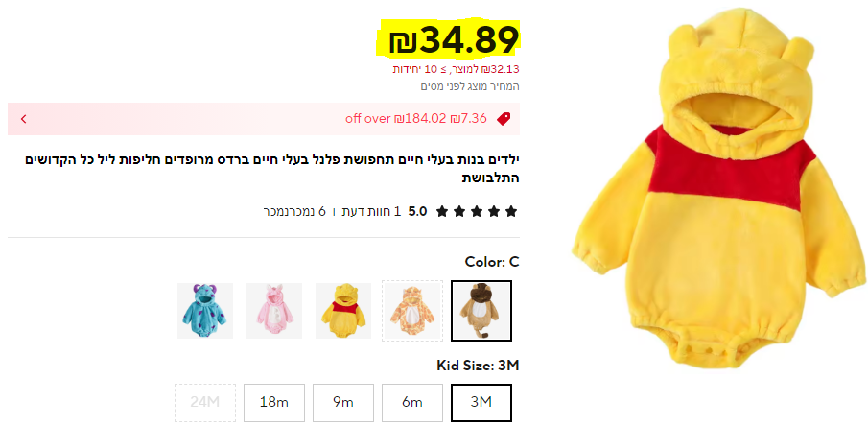Click the unavailable 24M size option
The height and width of the screenshot is (426, 868).
pyautogui.click(x=205, y=402)
